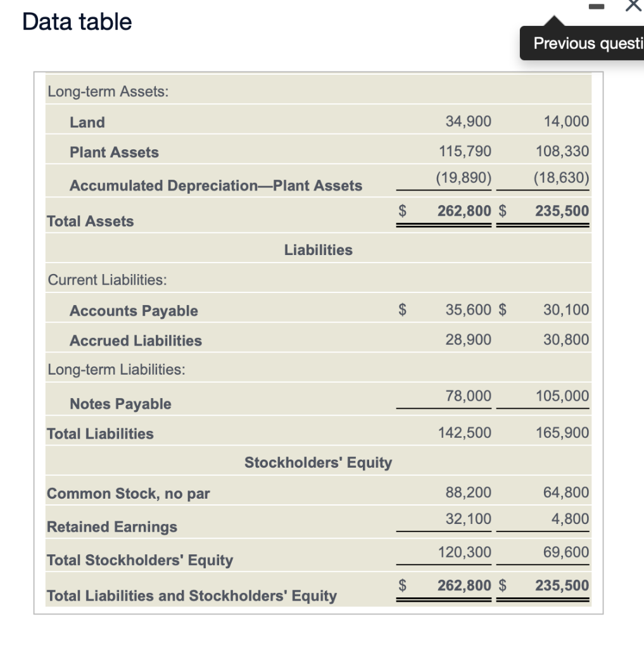Viewport: 644px width, 648px height.
Task: Click the Stockholders' Equity section header
Action: click(x=319, y=462)
